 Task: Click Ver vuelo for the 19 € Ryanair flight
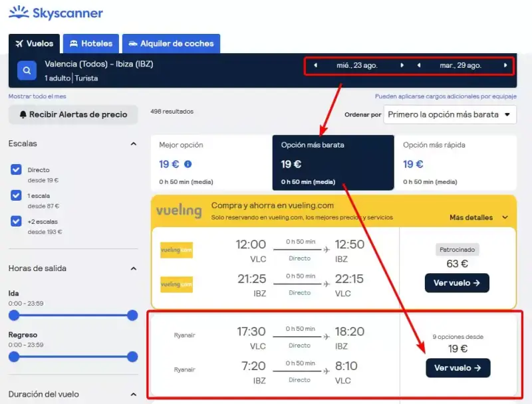[458, 367]
